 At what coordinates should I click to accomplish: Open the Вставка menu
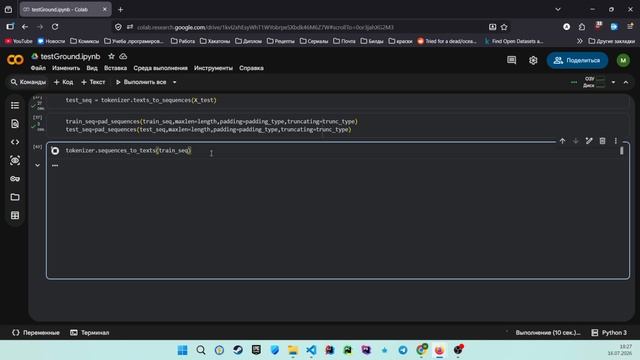point(116,68)
